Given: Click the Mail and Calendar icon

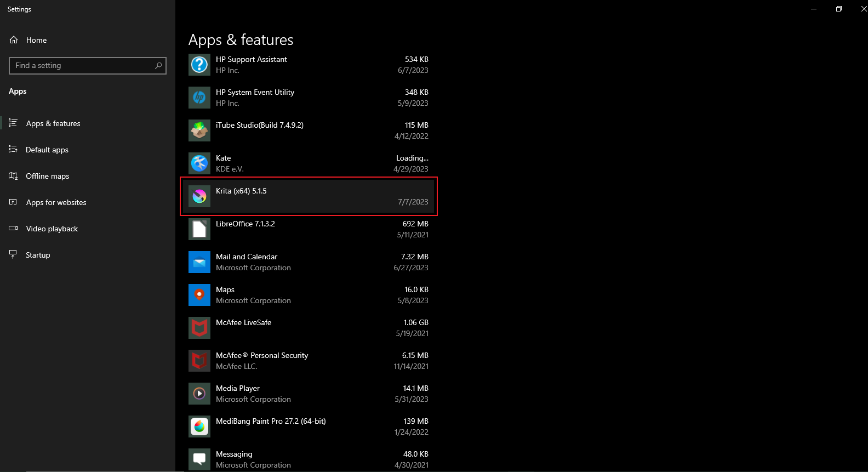Looking at the screenshot, I should tap(199, 262).
